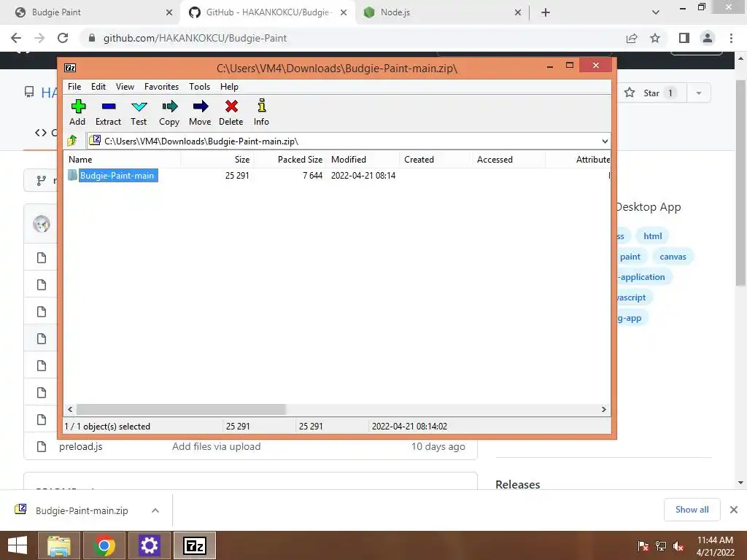This screenshot has height=560, width=747.
Task: Click the Chrome address bar URL
Action: [x=195, y=38]
